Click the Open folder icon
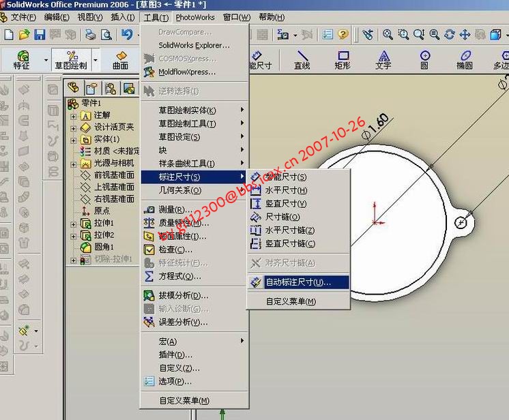 [25, 34]
